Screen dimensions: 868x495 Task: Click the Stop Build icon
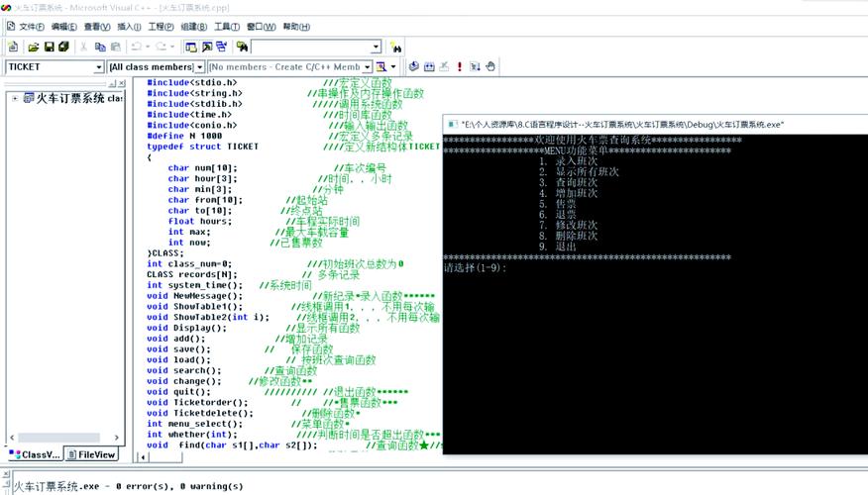pos(444,67)
